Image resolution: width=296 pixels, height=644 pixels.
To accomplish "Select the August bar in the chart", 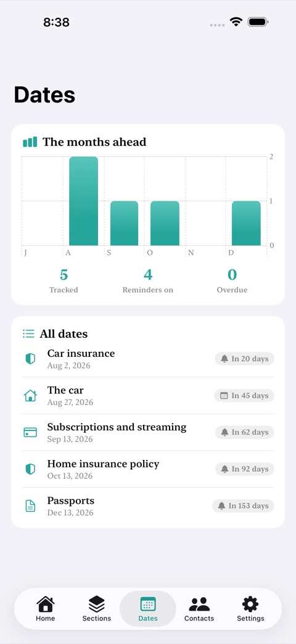I will [84, 201].
